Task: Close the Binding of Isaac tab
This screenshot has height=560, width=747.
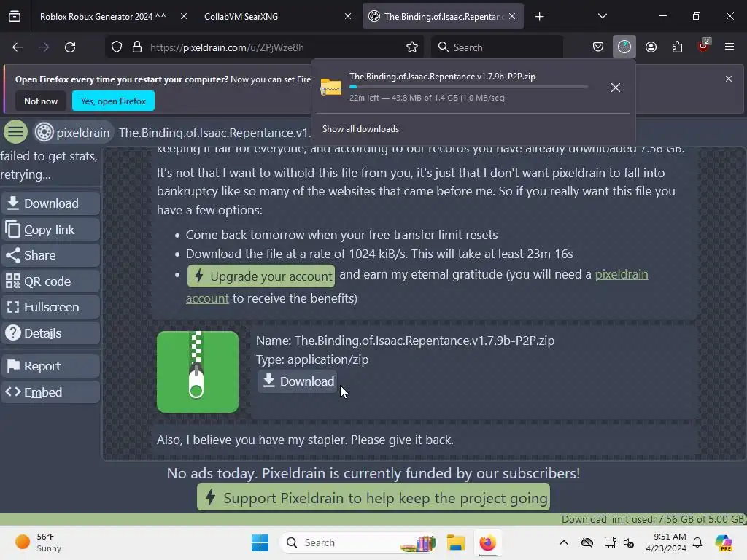Action: tap(512, 16)
